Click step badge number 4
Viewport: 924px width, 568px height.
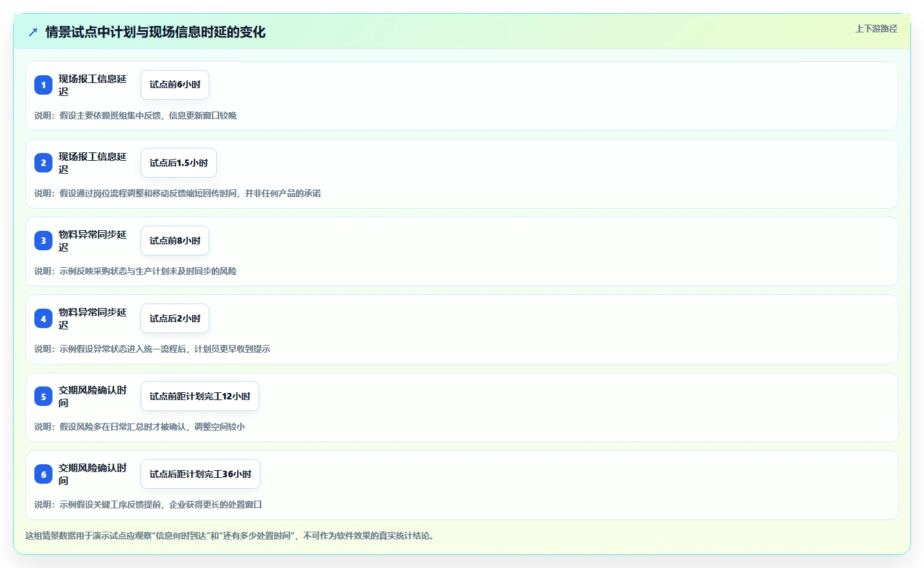[x=43, y=318]
